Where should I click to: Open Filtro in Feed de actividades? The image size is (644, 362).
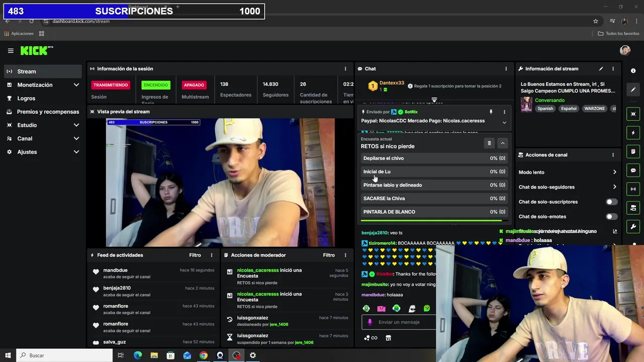[195, 255]
